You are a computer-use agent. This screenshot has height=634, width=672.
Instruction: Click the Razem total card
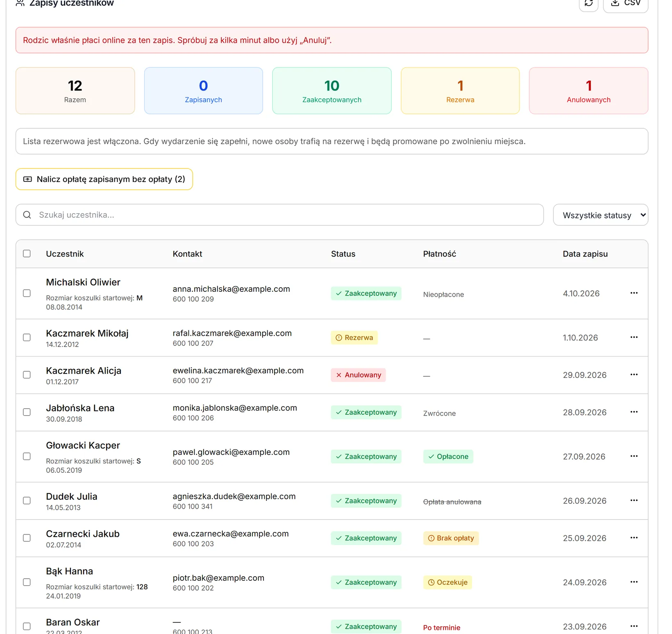(75, 91)
